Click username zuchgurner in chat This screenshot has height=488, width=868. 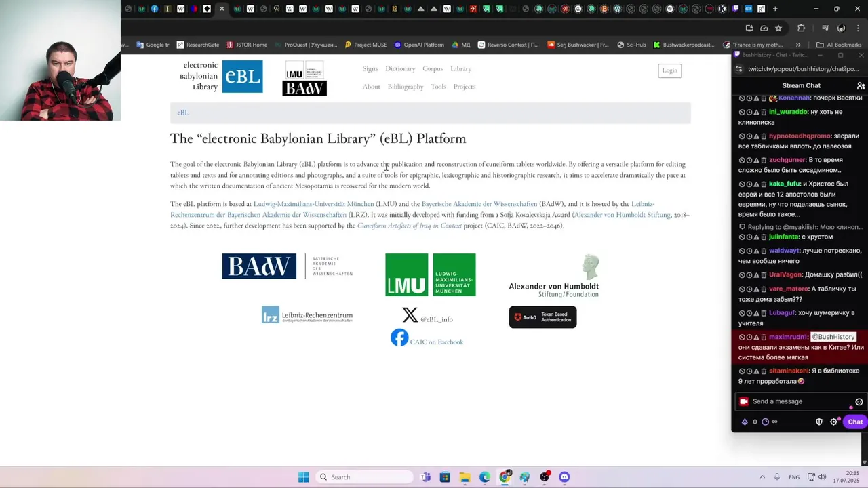tap(787, 159)
